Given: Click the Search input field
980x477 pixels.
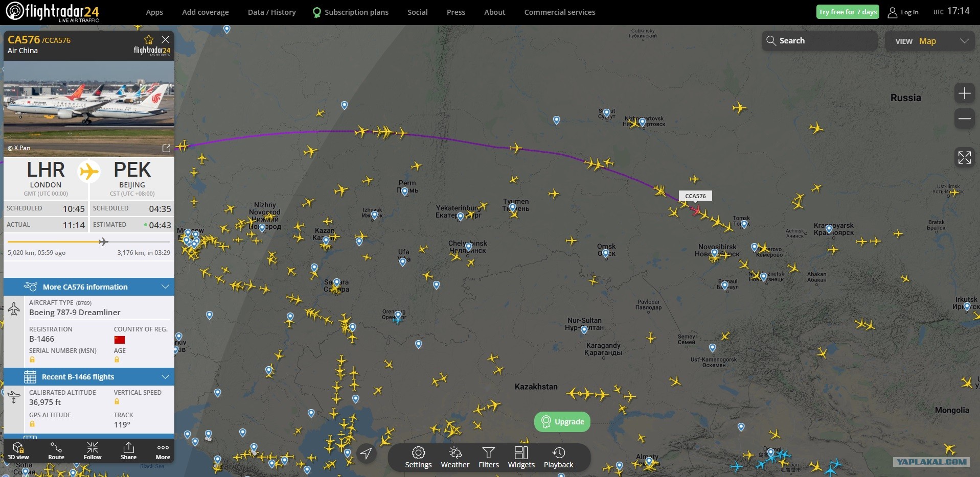Looking at the screenshot, I should (x=819, y=41).
